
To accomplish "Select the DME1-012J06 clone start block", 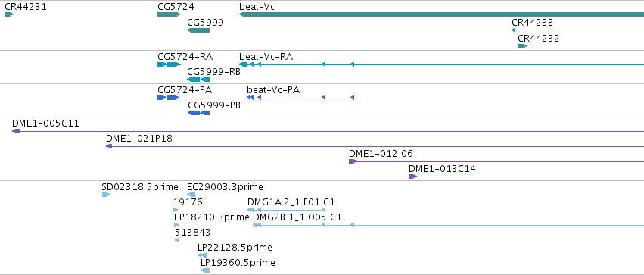I will 353,161.
